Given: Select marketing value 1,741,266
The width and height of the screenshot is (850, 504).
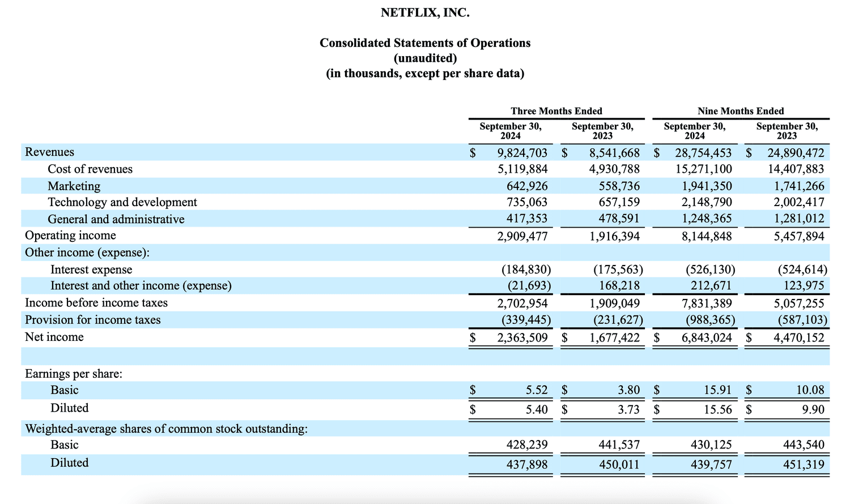Looking at the screenshot, I should (799, 186).
